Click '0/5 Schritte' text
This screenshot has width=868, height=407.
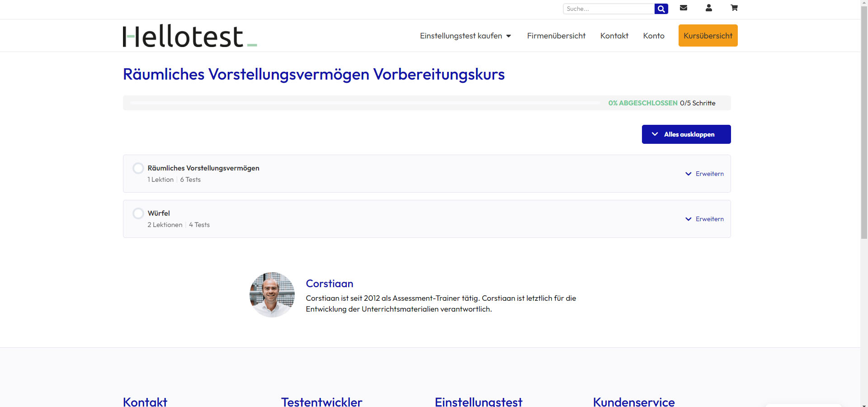698,103
